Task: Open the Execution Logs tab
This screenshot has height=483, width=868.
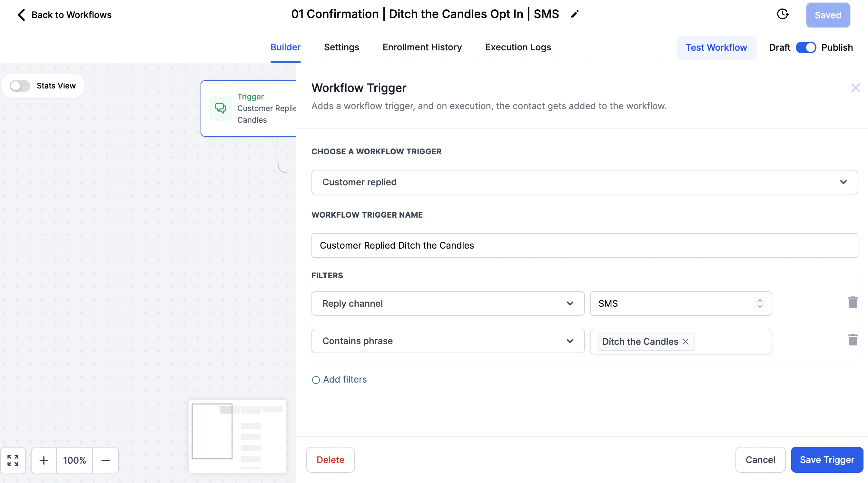Action: pos(518,47)
